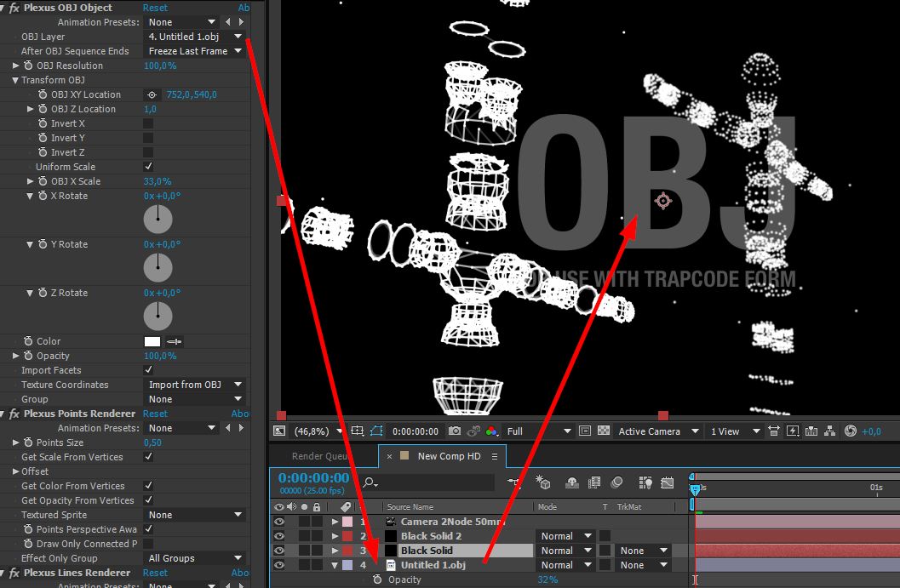Open Freeze Last Frame dropdown
The height and width of the screenshot is (588, 900).
pyautogui.click(x=195, y=51)
